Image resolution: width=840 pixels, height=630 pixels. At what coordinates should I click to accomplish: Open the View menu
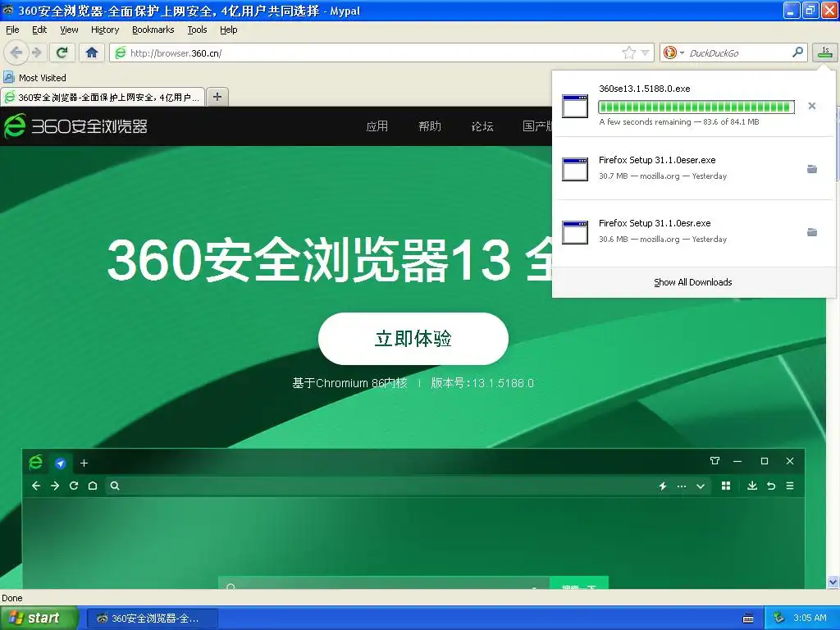pos(69,30)
